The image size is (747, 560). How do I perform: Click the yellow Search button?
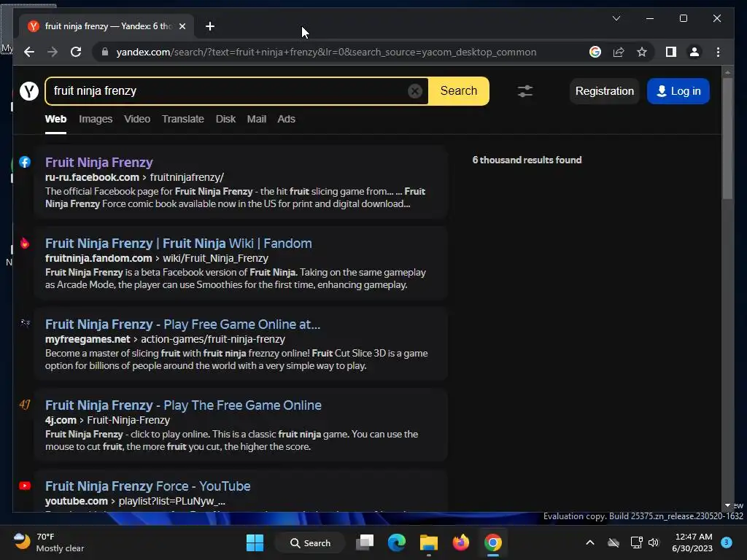458,91
